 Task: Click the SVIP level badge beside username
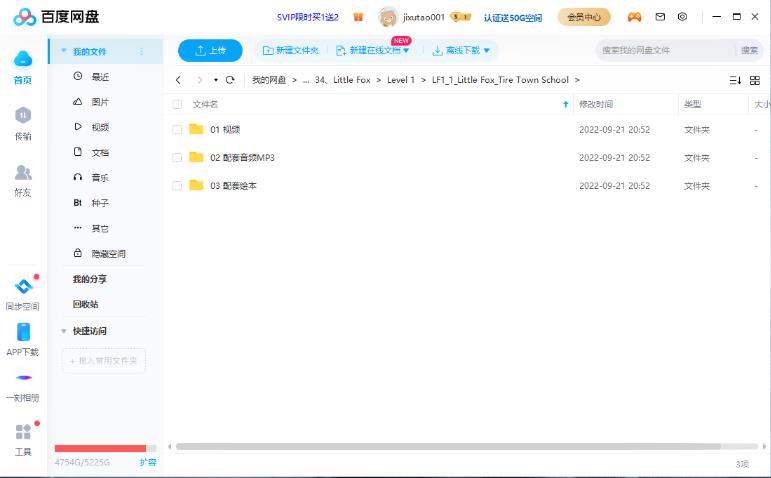461,17
